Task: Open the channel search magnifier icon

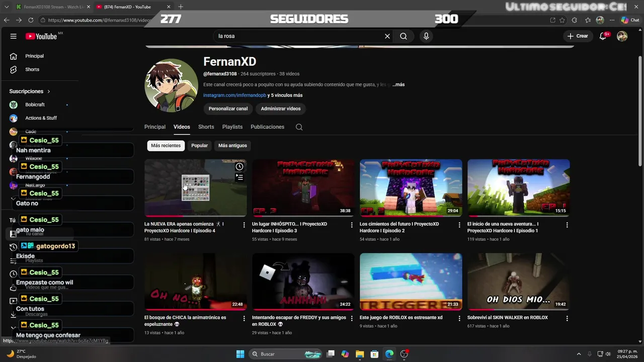Action: 299,127
